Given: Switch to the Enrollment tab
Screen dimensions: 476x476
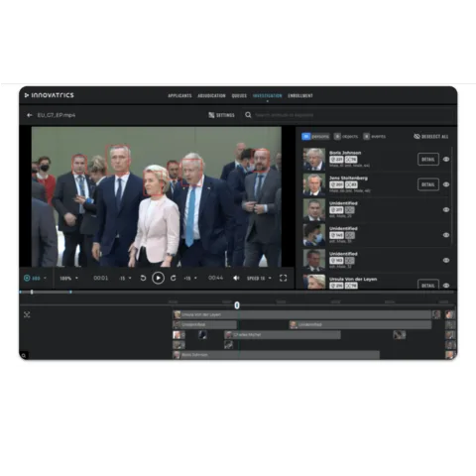Looking at the screenshot, I should point(300,95).
